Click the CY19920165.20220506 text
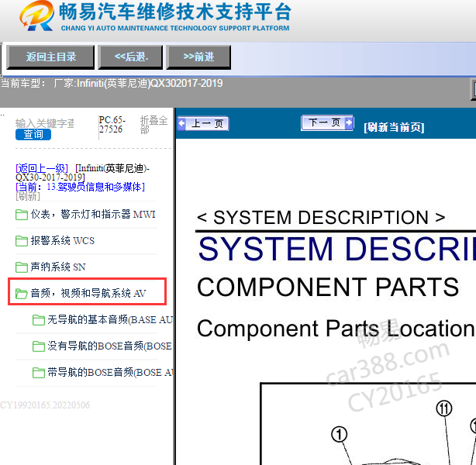The width and height of the screenshot is (476, 465). click(x=45, y=405)
